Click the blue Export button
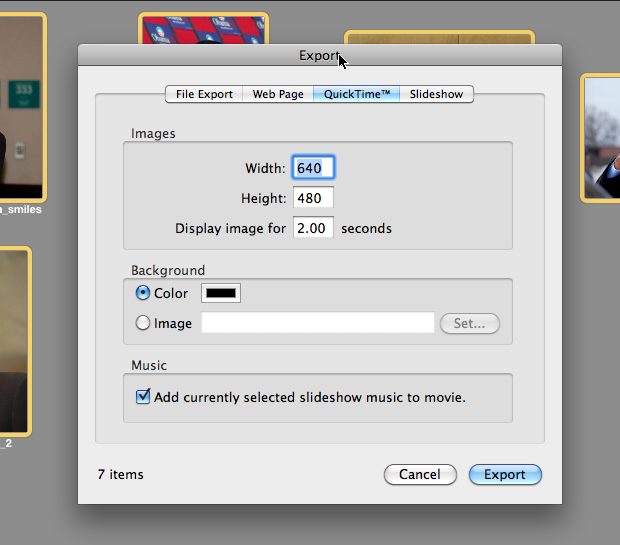Viewport: 620px width, 545px height. 505,474
